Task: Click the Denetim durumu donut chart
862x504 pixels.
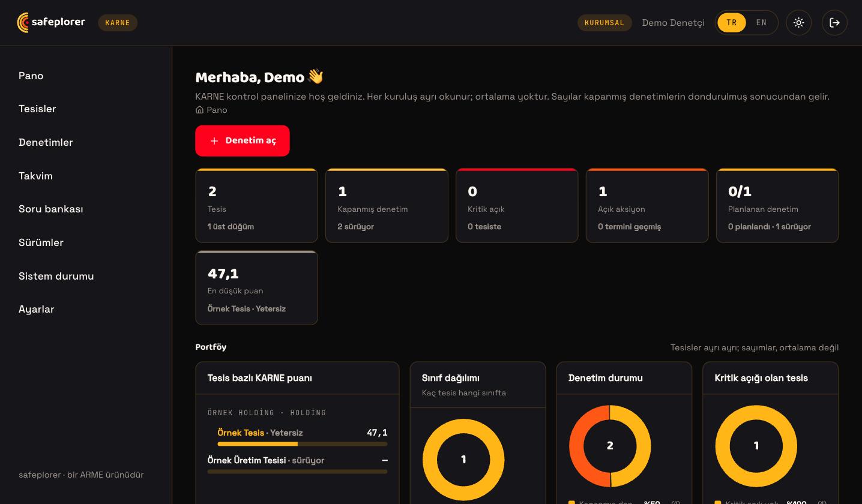Action: coord(610,446)
